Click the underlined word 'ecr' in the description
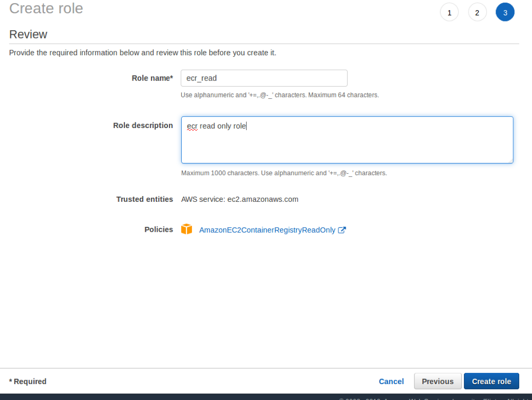This screenshot has width=532, height=400. click(x=192, y=126)
